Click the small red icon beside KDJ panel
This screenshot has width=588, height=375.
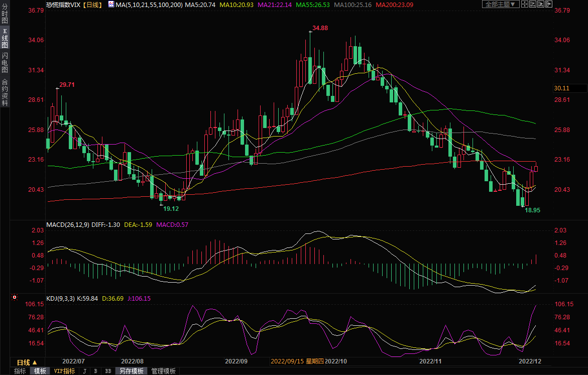(15, 298)
